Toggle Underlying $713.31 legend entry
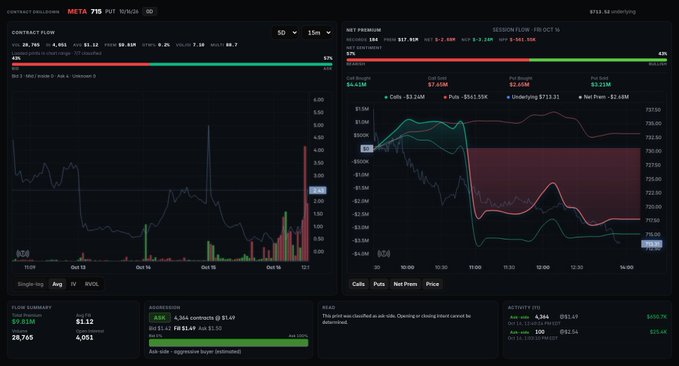Viewport: 679px width, 366px height. click(x=533, y=97)
